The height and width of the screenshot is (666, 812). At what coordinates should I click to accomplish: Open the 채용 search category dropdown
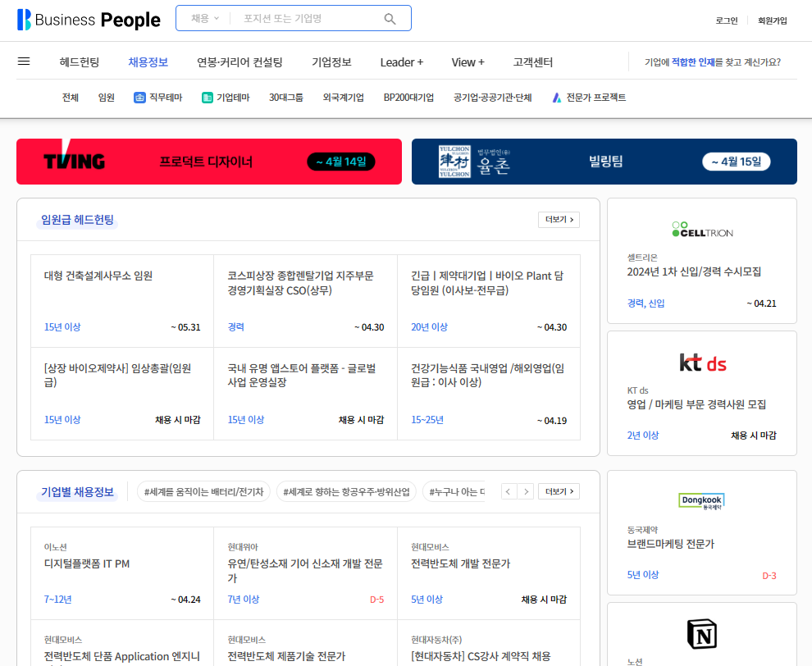(x=205, y=19)
